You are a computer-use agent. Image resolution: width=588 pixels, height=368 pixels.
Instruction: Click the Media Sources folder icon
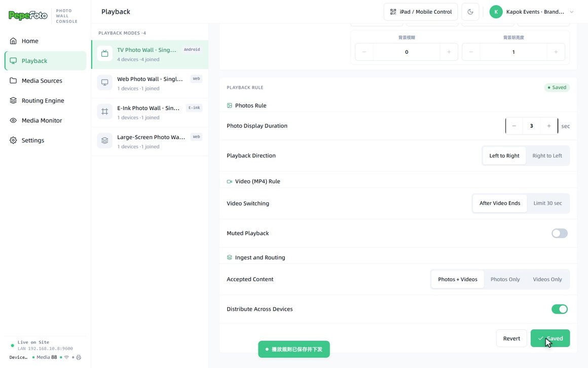click(13, 81)
